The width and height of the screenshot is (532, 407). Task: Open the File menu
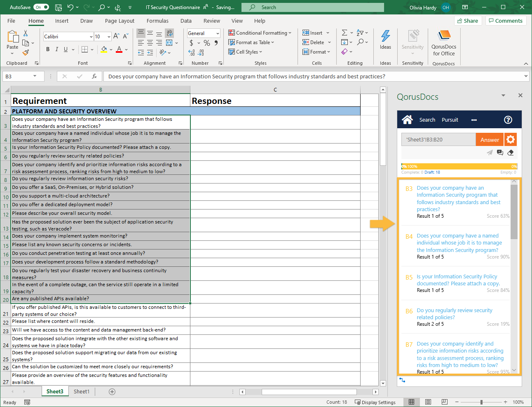[11, 21]
